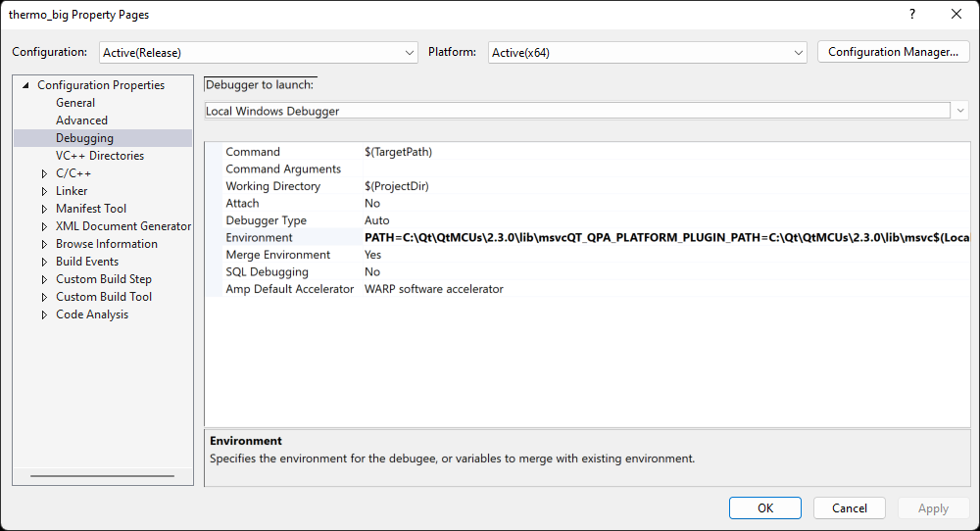The image size is (980, 531).
Task: Select the Merge Environment Yes value
Action: (373, 255)
